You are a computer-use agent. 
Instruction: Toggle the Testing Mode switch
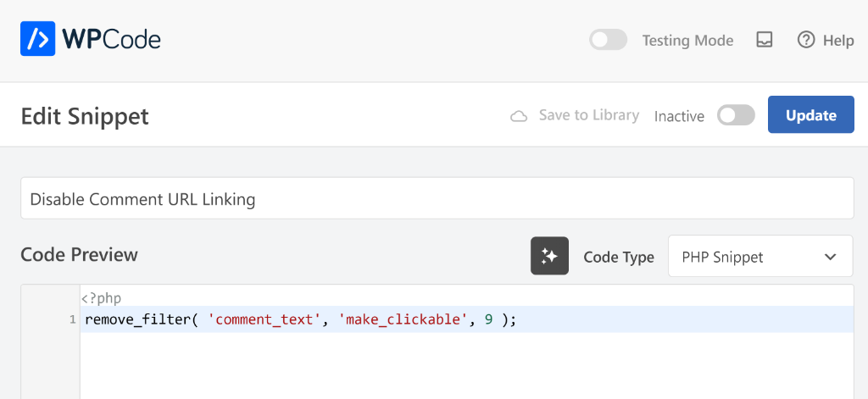[608, 41]
